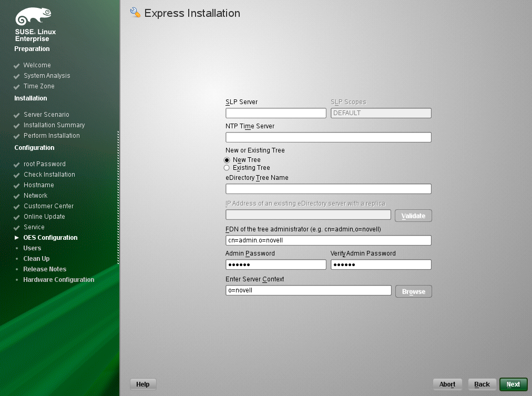Go Back to the previous step

(x=482, y=384)
